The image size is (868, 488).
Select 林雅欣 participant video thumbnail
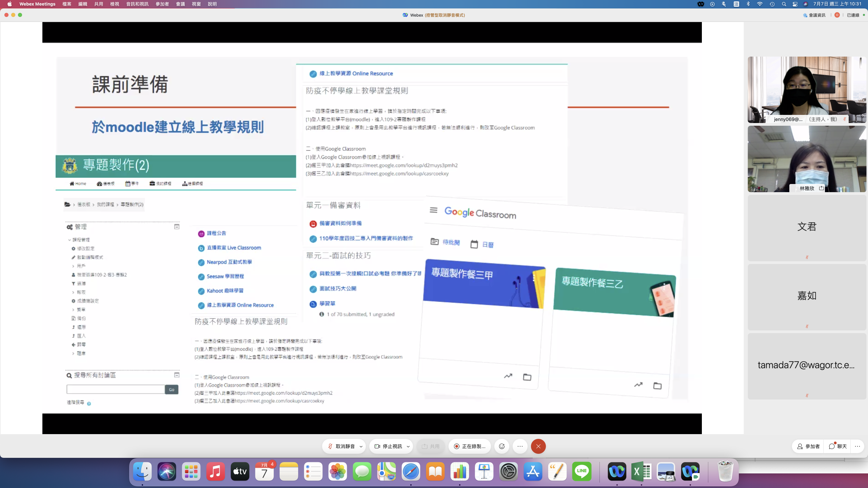click(807, 159)
